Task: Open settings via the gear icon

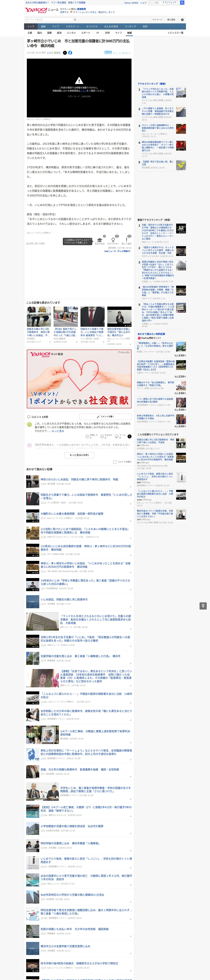Action: coord(182,20)
